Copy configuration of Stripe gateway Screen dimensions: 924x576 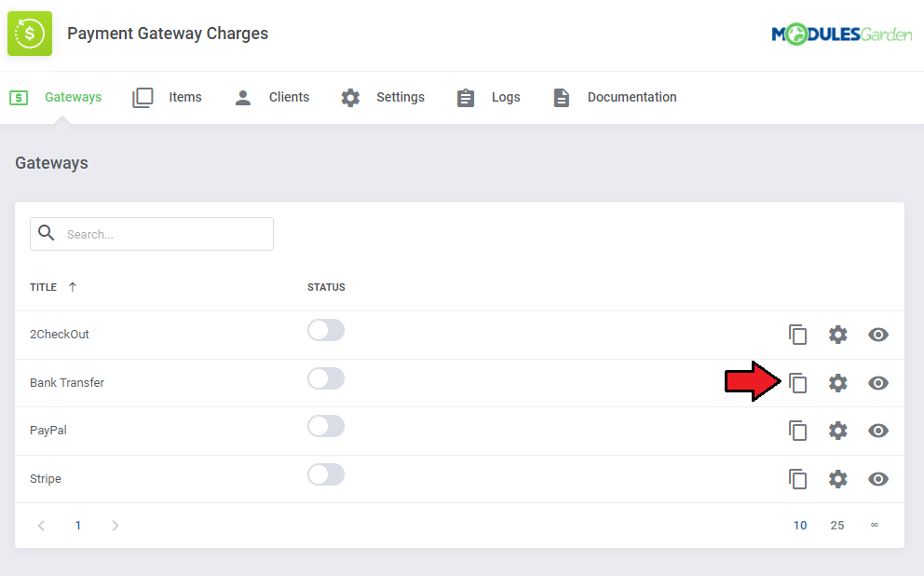coord(798,479)
